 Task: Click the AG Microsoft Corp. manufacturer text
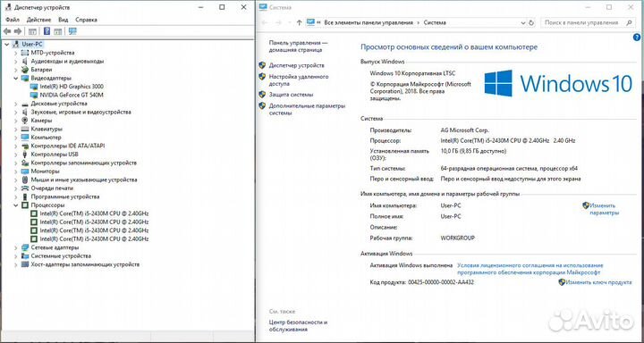464,130
